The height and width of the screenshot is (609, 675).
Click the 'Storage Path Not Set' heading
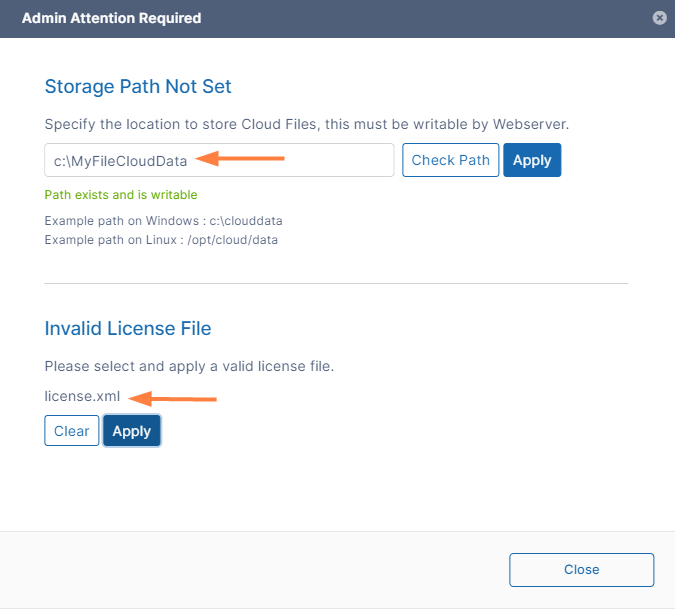tap(138, 87)
